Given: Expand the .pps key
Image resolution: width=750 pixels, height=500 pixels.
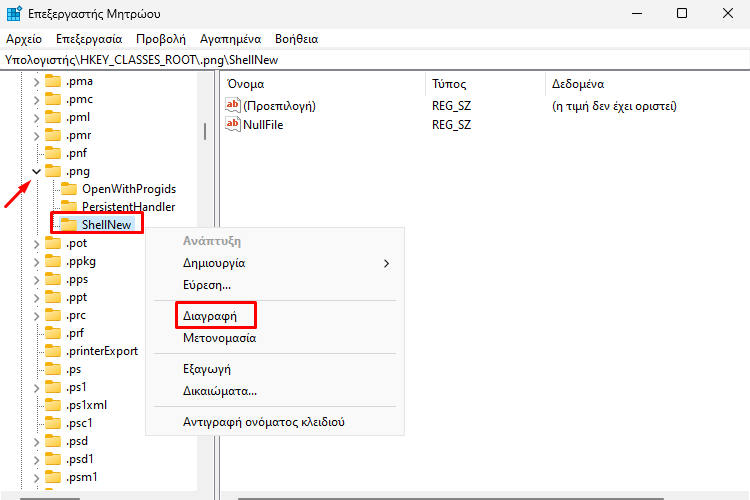Looking at the screenshot, I should tap(36, 280).
